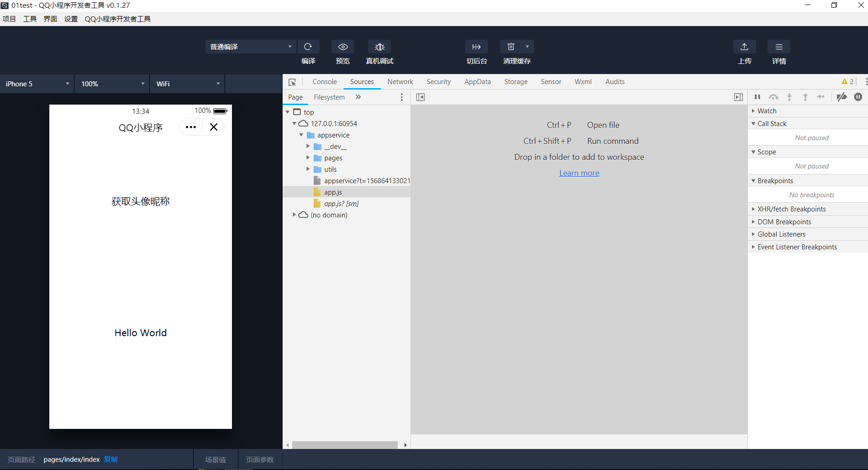Viewport: 868px width, 470px height.
Task: Open the 页面参数 tab
Action: click(x=260, y=459)
